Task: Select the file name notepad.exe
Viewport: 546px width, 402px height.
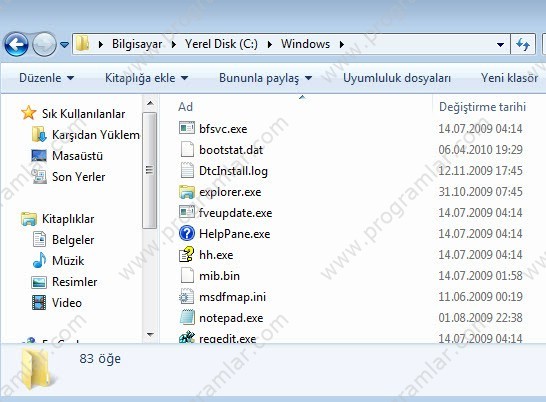Action: pyautogui.click(x=231, y=318)
